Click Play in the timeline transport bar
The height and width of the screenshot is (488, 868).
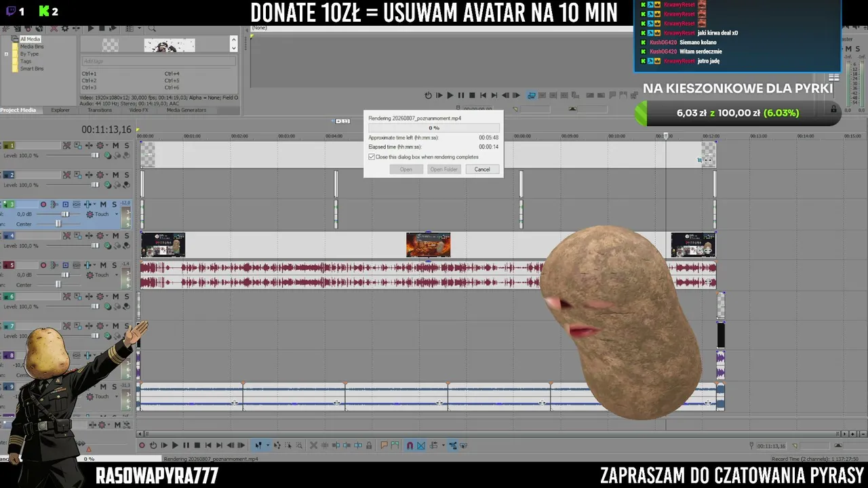pos(175,445)
